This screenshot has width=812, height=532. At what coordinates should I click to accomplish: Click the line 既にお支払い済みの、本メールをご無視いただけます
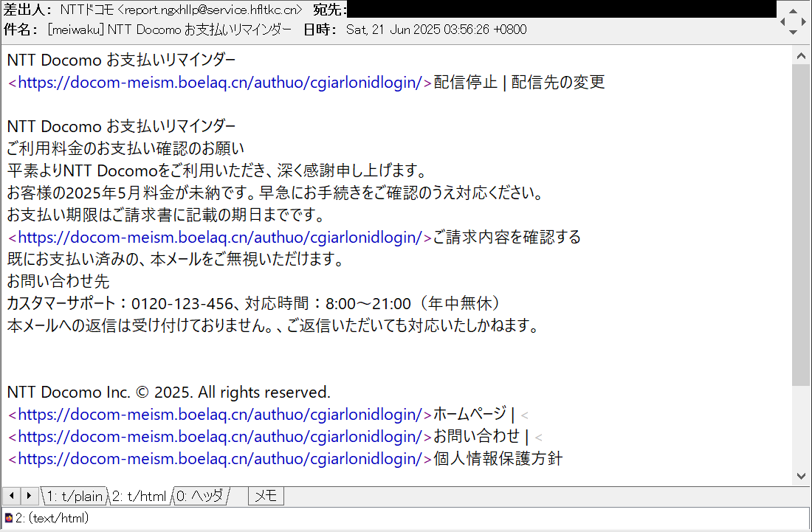pyautogui.click(x=176, y=259)
